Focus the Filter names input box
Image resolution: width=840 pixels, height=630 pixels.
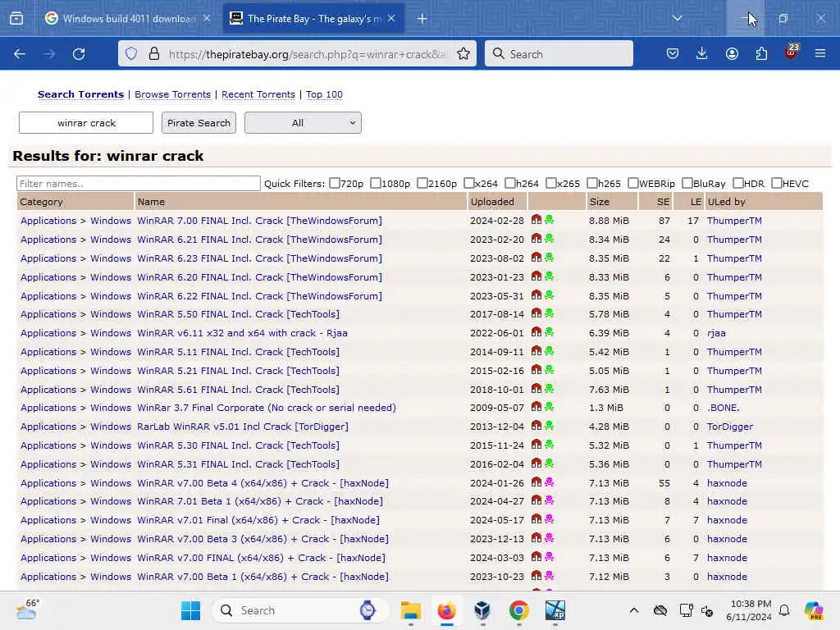pos(138,183)
